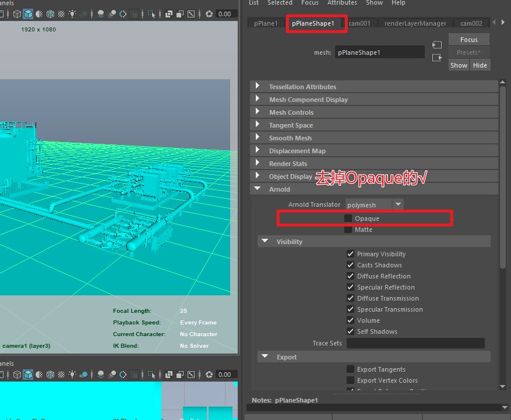Enable Export Vertex Colors

pos(350,380)
